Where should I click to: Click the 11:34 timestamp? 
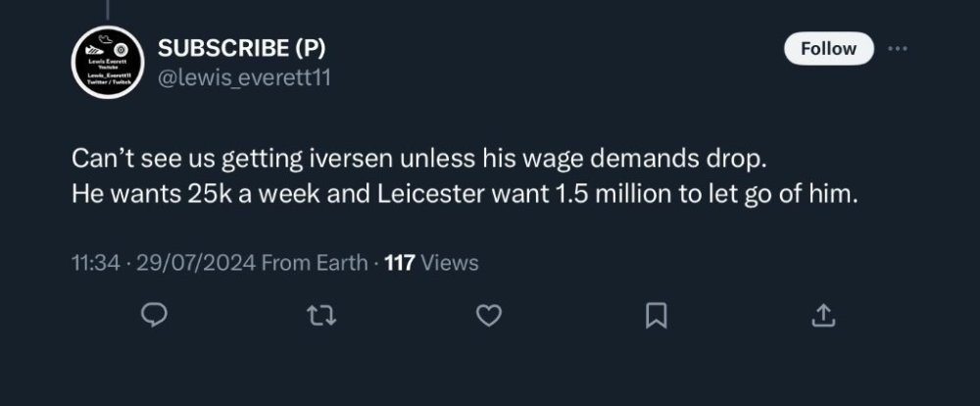[x=94, y=262]
